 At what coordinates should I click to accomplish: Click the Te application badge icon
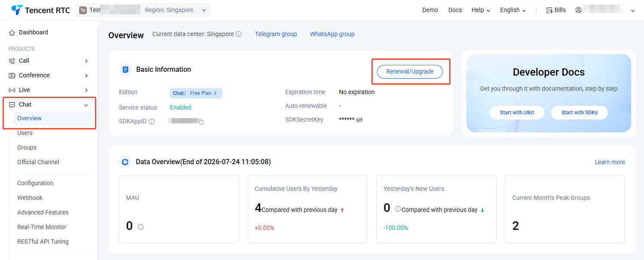point(83,10)
